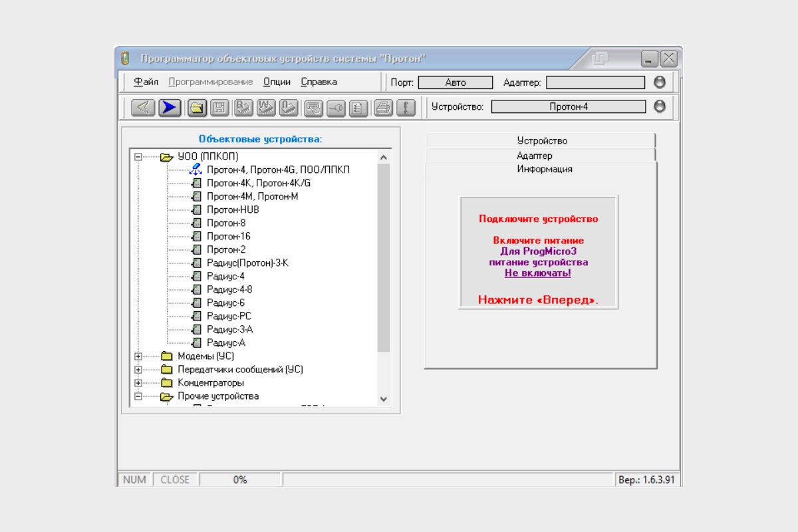Collapse the УОО (ППКОП) tree node
798x532 pixels.
coord(138,157)
